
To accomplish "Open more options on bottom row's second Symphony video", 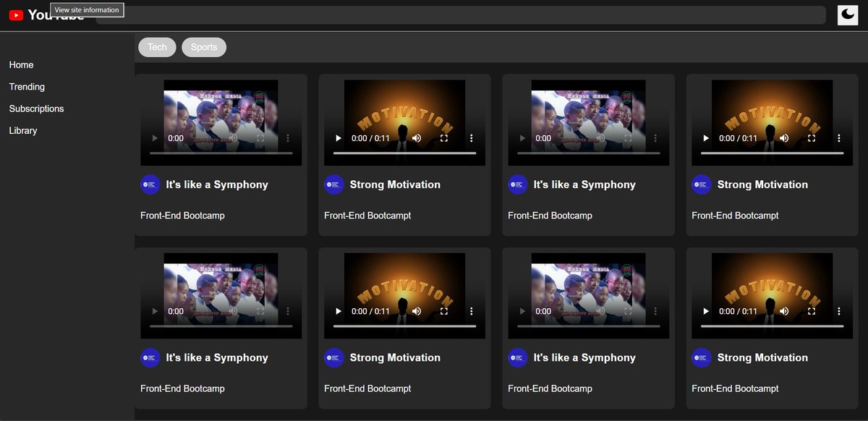I will [655, 311].
